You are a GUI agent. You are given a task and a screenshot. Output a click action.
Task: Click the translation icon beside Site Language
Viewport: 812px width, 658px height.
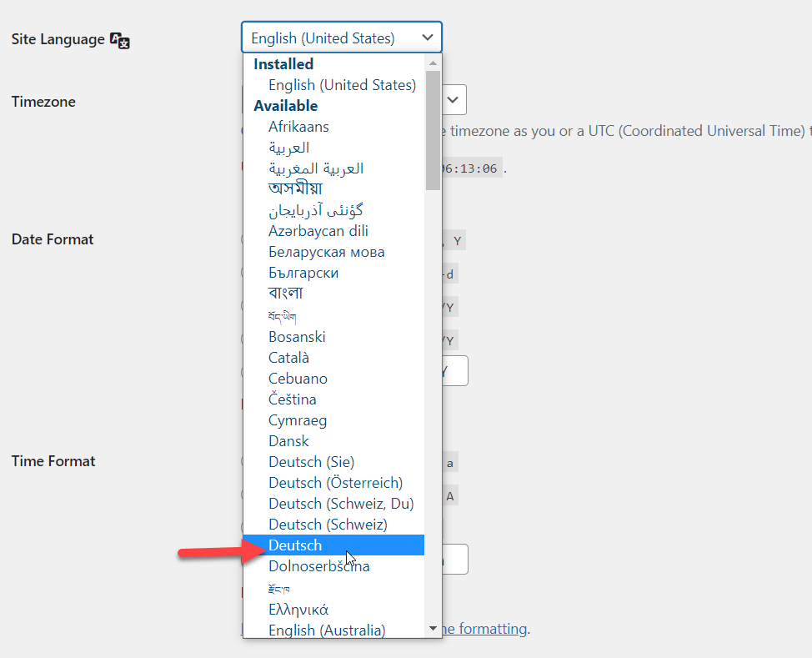[x=119, y=40]
